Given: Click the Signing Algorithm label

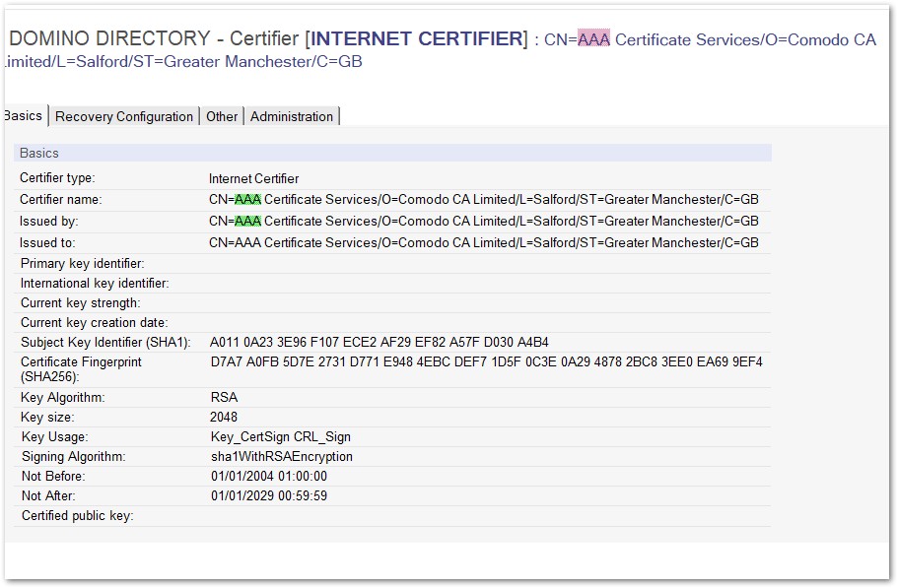Looking at the screenshot, I should point(73,456).
